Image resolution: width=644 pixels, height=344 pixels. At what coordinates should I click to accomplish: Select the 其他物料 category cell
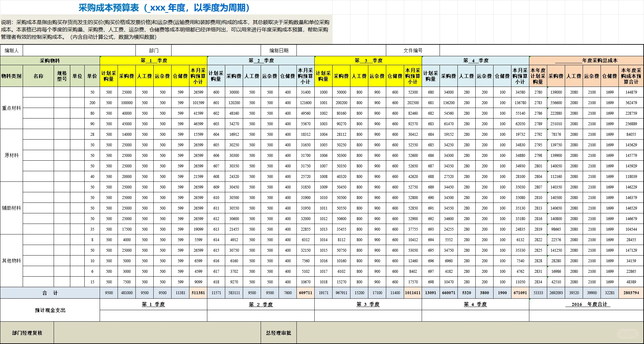click(11, 261)
